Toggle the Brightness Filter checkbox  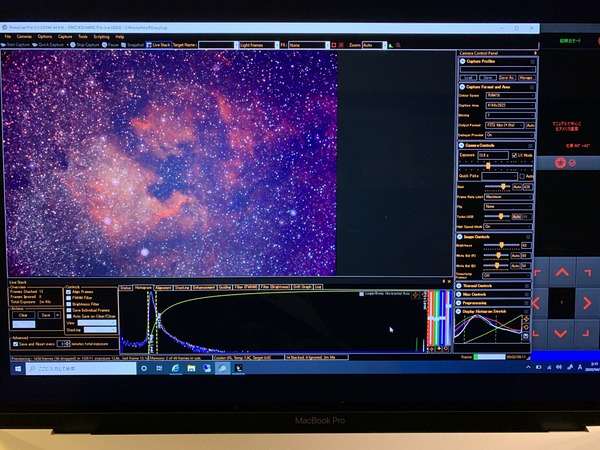(68, 304)
